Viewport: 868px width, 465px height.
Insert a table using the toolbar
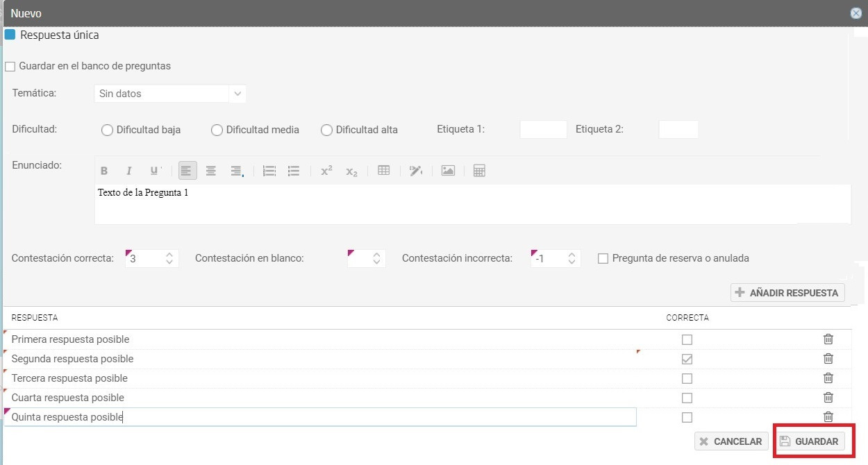[383, 171]
